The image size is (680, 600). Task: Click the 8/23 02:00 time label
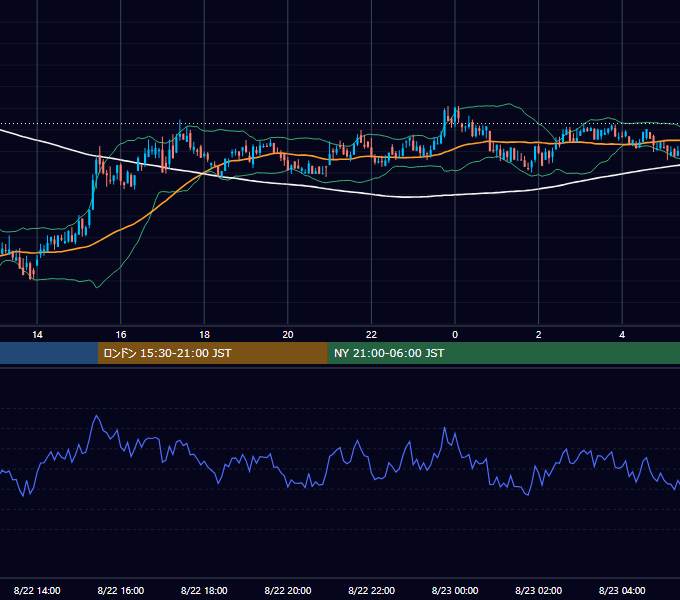[538, 590]
